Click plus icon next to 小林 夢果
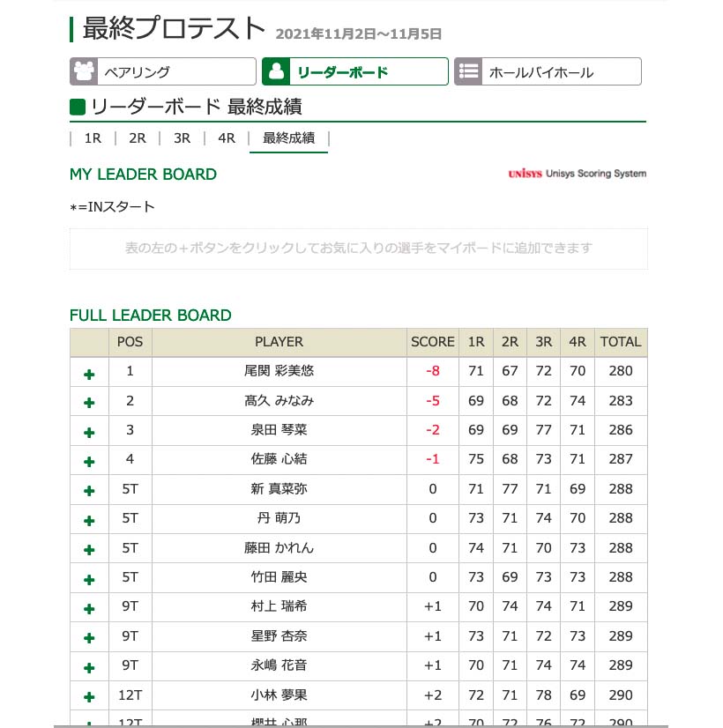Image resolution: width=723 pixels, height=728 pixels. click(x=89, y=697)
